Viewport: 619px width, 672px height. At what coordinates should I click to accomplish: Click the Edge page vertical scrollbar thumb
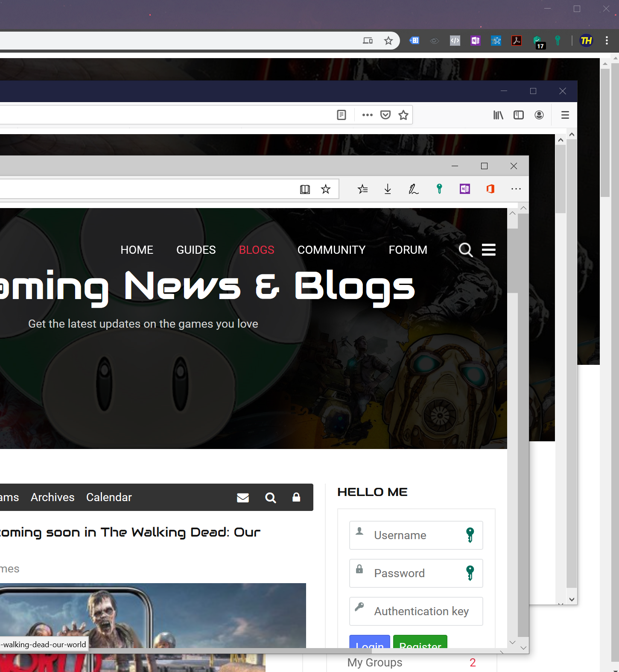click(512, 261)
